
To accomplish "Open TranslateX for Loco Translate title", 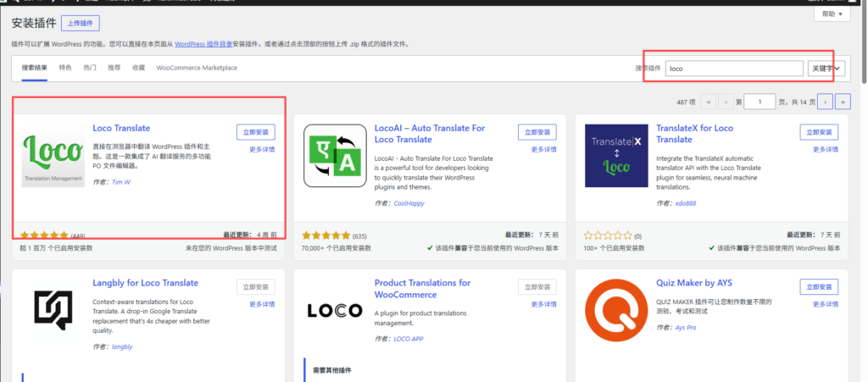I will click(695, 134).
